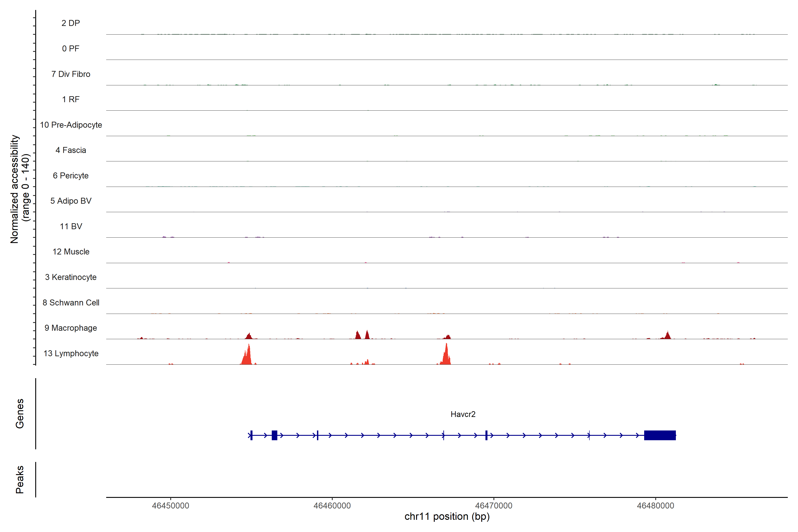This screenshot has width=798, height=532.
Task: Click the 0 PF track label
Action: point(71,49)
